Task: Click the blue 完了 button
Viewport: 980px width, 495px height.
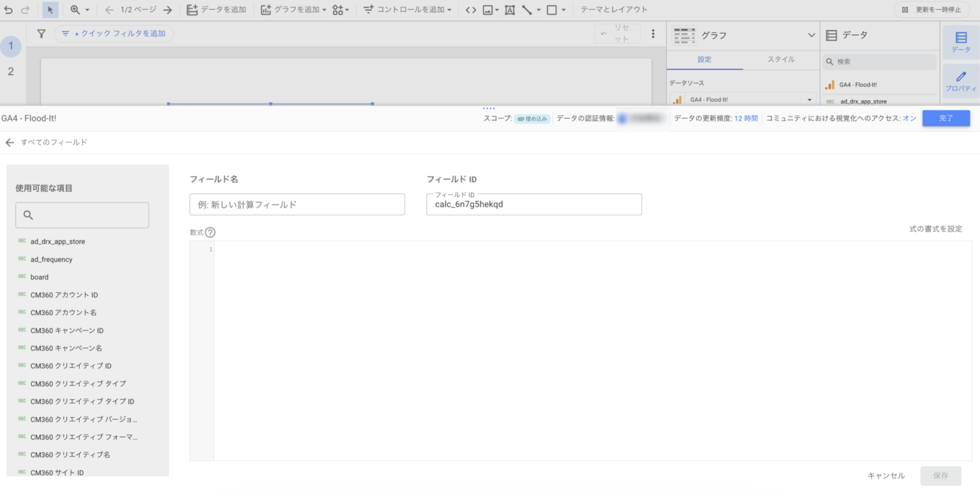Action: (946, 119)
